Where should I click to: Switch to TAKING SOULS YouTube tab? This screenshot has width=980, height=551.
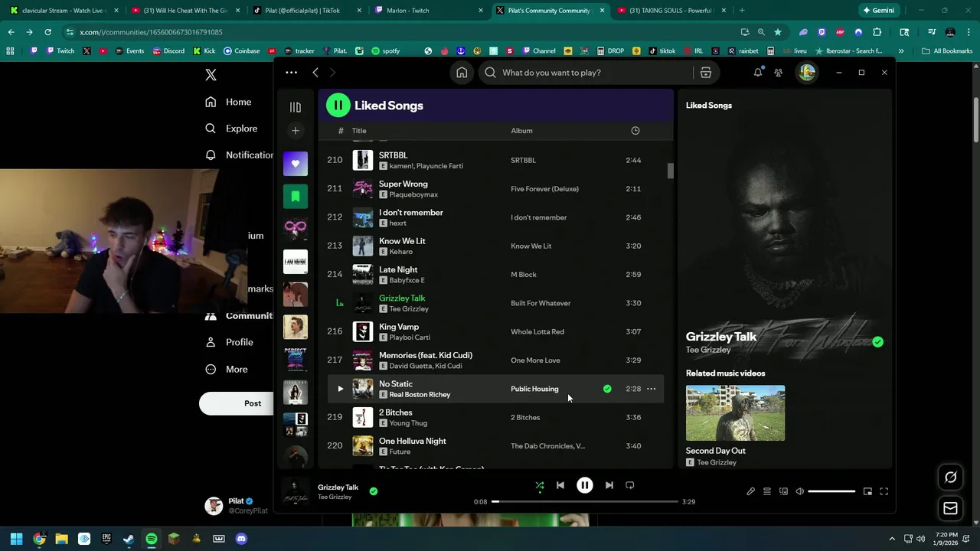click(x=670, y=11)
